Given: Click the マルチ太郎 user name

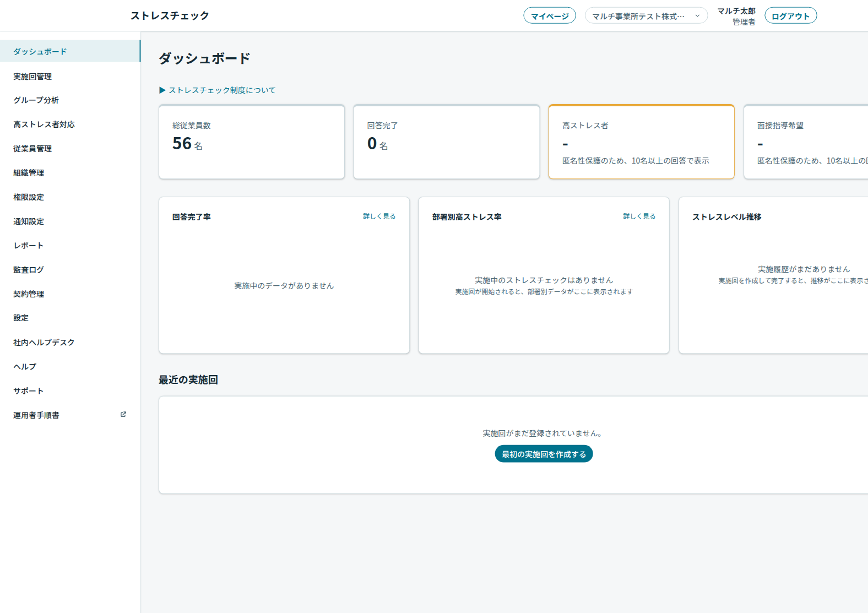Looking at the screenshot, I should [x=736, y=11].
